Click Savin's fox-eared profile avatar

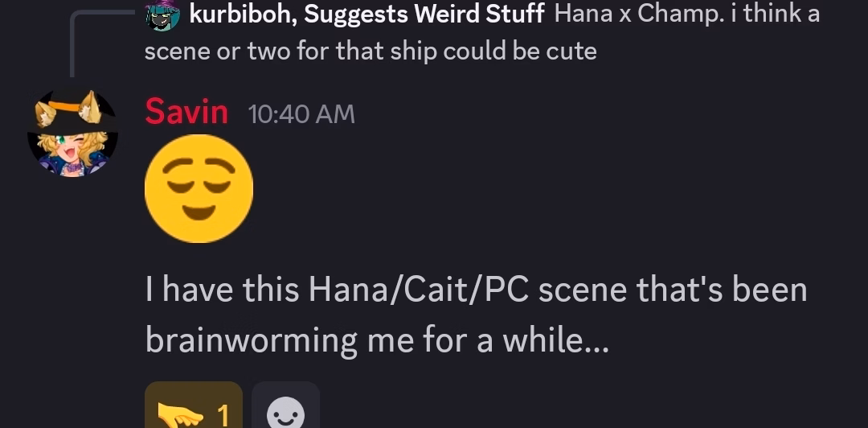72,134
